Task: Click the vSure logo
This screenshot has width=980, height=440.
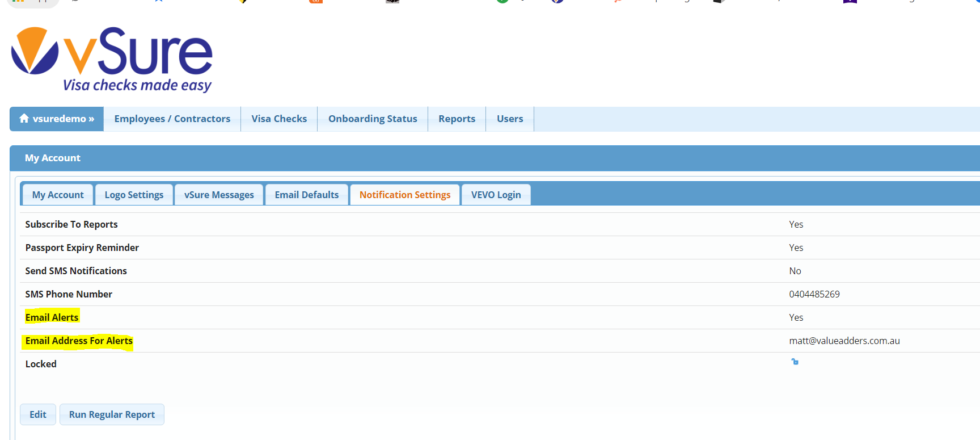Action: pos(112,59)
